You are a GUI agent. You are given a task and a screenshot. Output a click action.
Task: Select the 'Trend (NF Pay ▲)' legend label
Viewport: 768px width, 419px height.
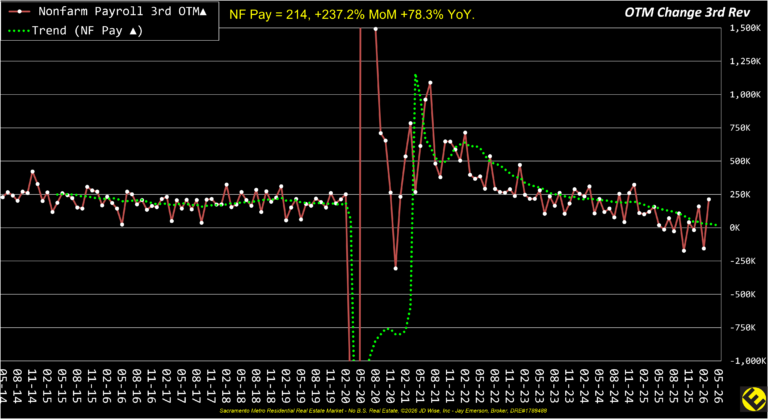click(x=87, y=31)
